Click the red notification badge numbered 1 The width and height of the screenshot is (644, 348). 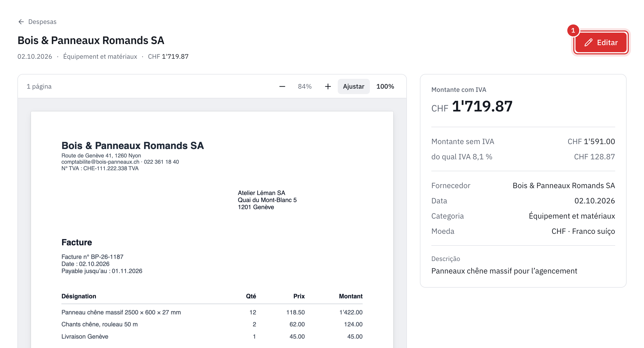[573, 30]
